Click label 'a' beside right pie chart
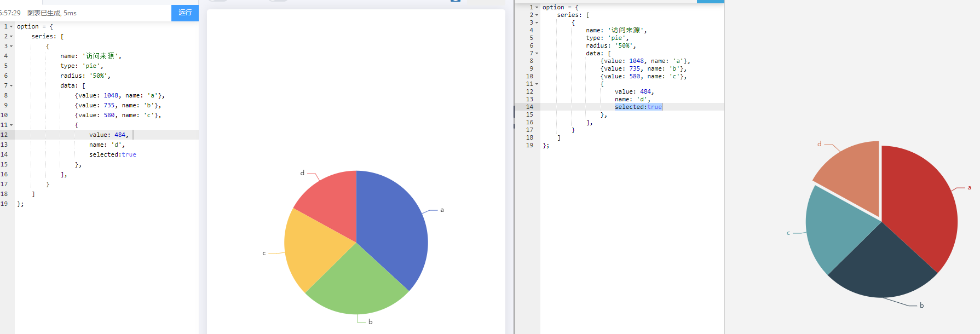 [x=969, y=187]
